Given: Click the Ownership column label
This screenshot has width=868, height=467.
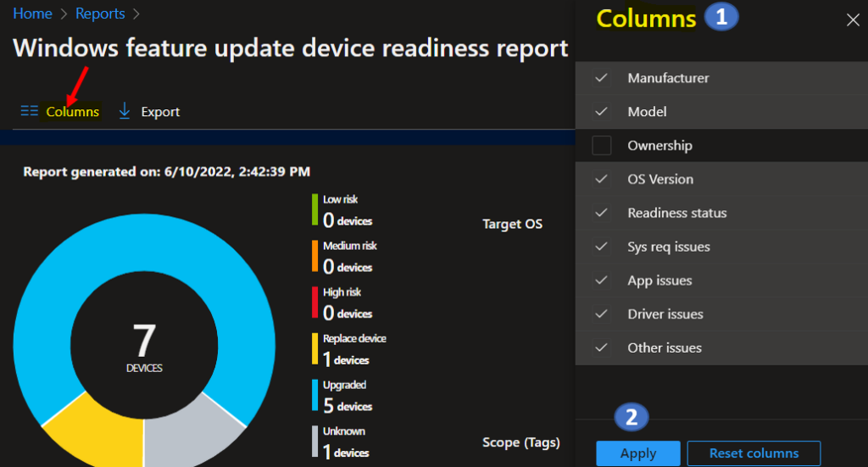Looking at the screenshot, I should (x=659, y=146).
